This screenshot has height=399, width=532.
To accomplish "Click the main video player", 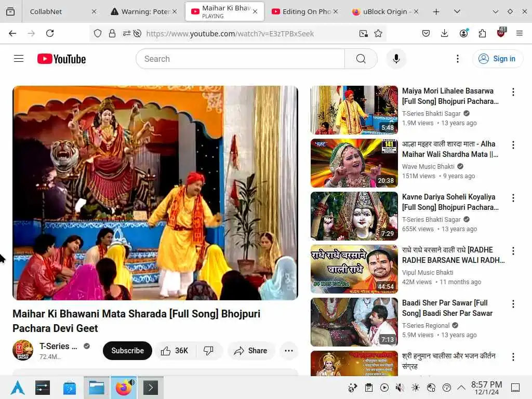I will tap(155, 193).
